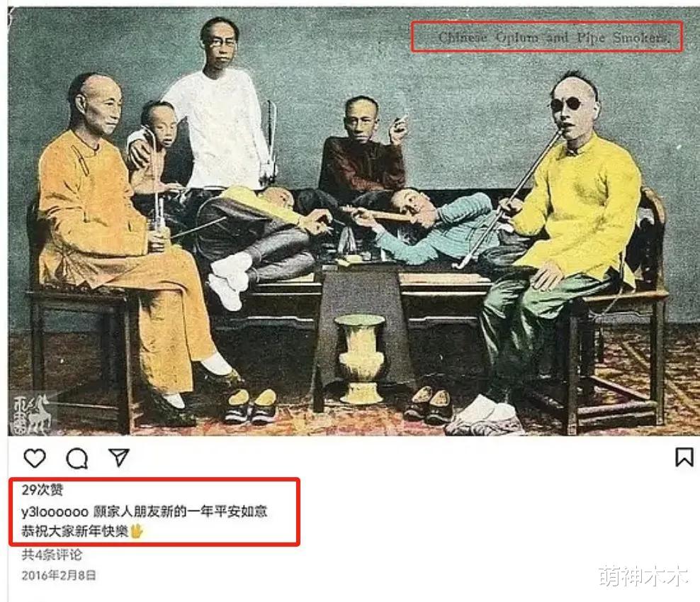Like the post with the heart icon
The width and height of the screenshot is (700, 602).
(x=35, y=458)
